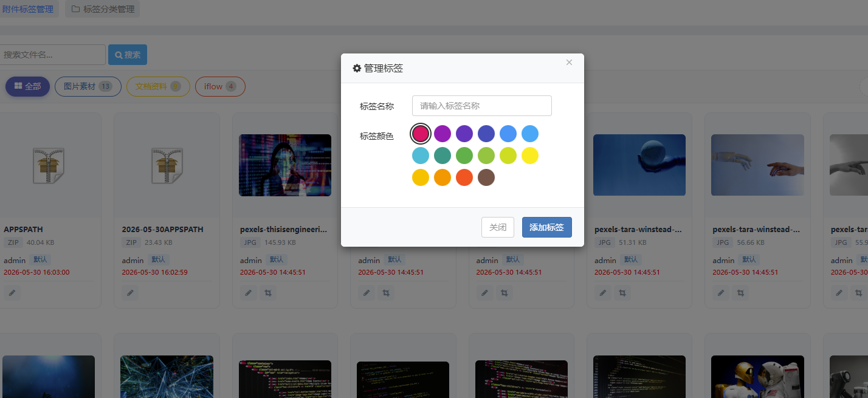This screenshot has height=398, width=868.
Task: Select the cyan color swatch
Action: pyautogui.click(x=421, y=156)
